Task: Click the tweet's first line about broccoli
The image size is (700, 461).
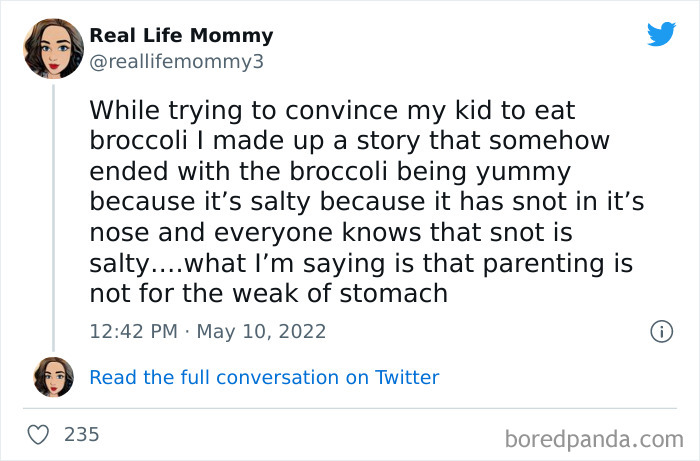Action: pos(332,108)
